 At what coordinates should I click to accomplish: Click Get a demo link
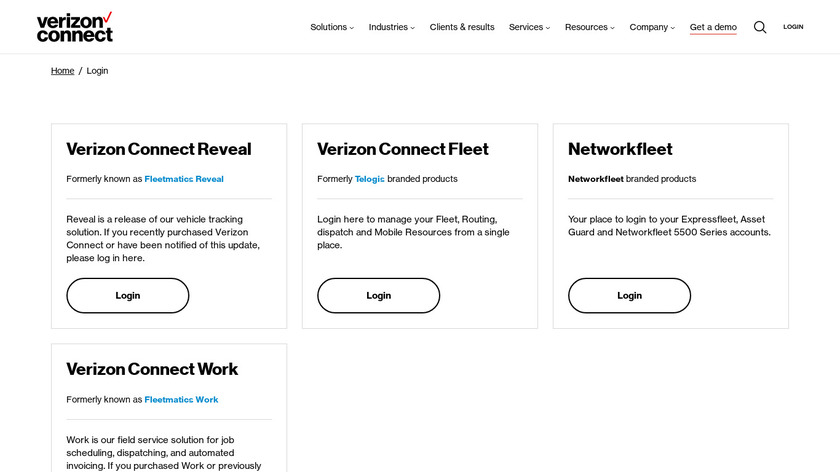(x=713, y=27)
